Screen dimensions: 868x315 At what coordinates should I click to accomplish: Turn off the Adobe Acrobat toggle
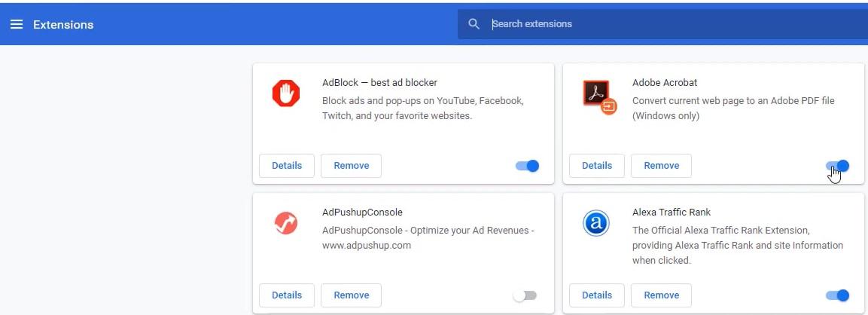[x=837, y=166]
